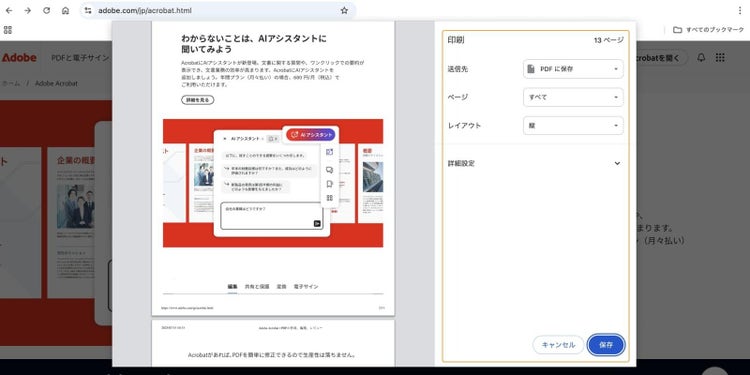
Task: Click the Acrobatを開く button
Action: click(x=662, y=58)
